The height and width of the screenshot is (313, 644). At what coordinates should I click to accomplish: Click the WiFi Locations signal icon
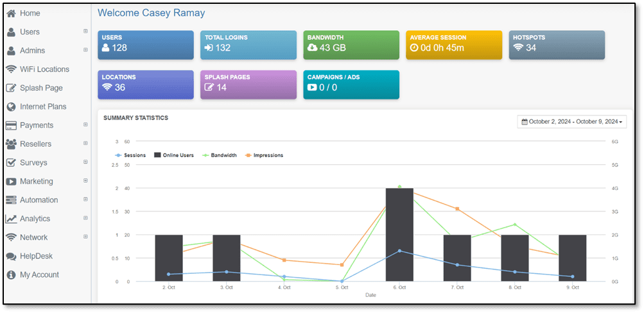pos(10,69)
